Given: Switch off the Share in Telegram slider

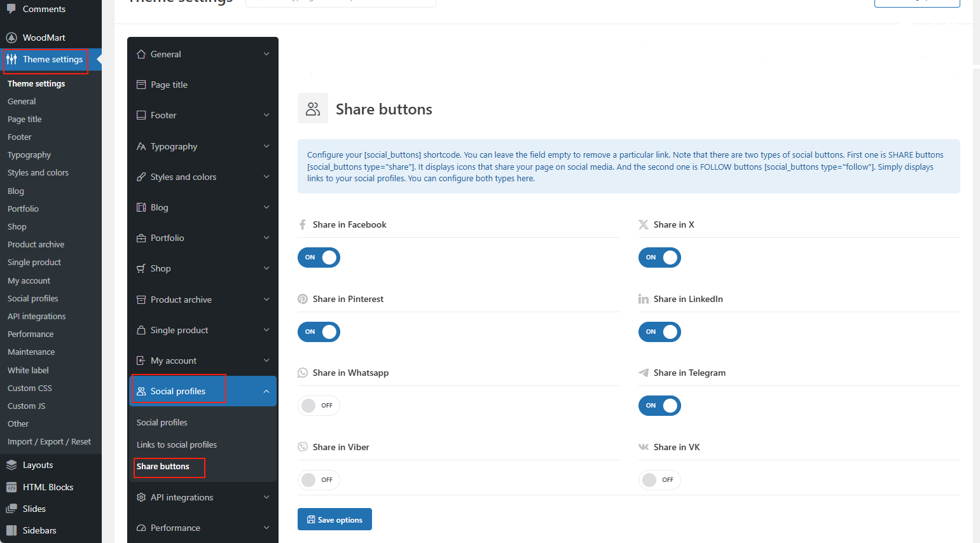Looking at the screenshot, I should pos(659,406).
